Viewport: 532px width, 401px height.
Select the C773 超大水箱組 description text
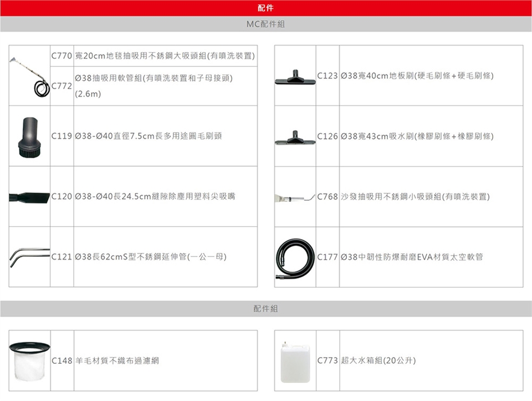(378, 361)
